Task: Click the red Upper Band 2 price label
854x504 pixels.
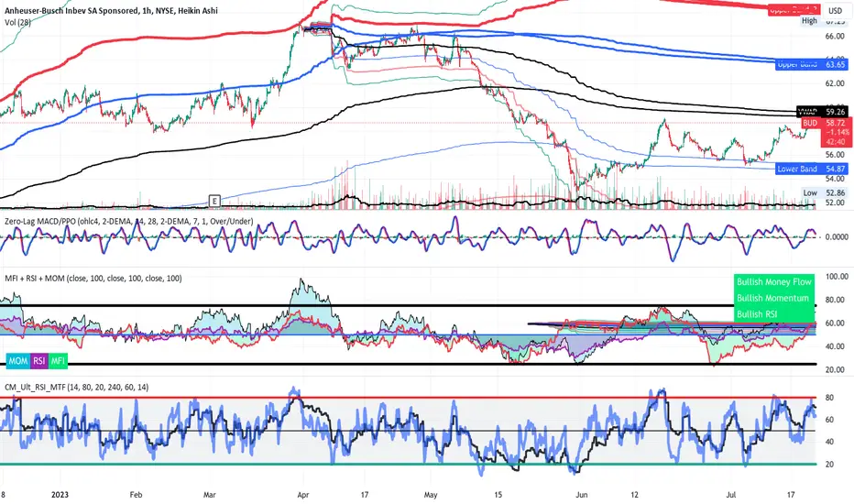Action: [795, 10]
